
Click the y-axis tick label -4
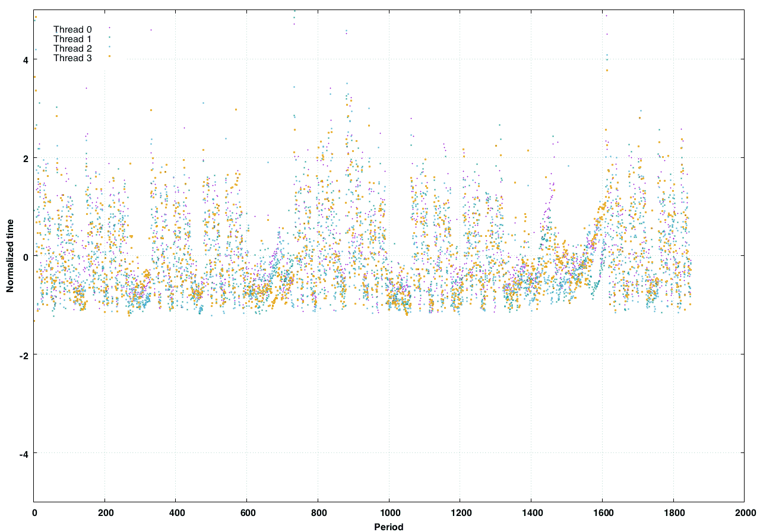24,454
